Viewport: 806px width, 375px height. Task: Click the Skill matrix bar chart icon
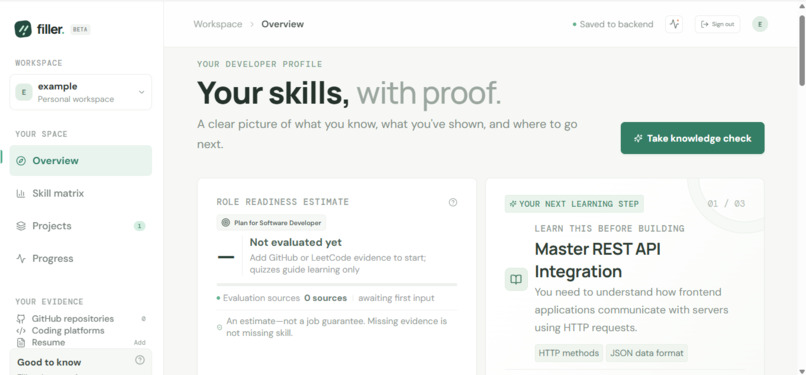pyautogui.click(x=21, y=194)
